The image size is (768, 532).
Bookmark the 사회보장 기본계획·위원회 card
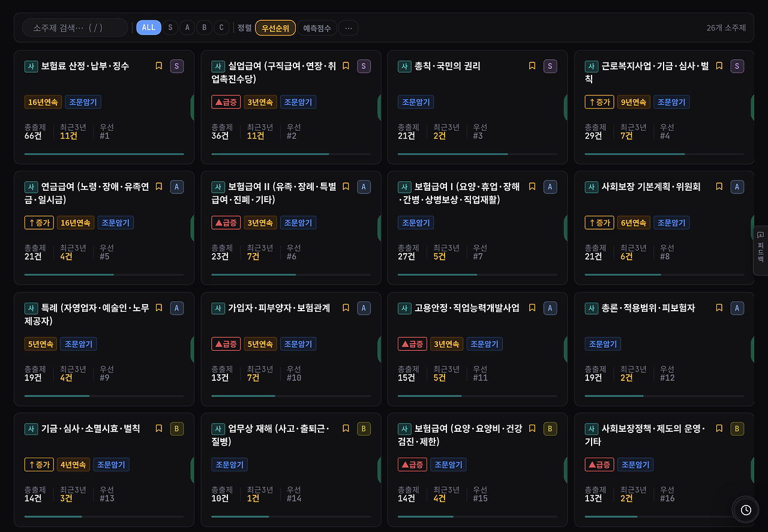click(x=719, y=187)
